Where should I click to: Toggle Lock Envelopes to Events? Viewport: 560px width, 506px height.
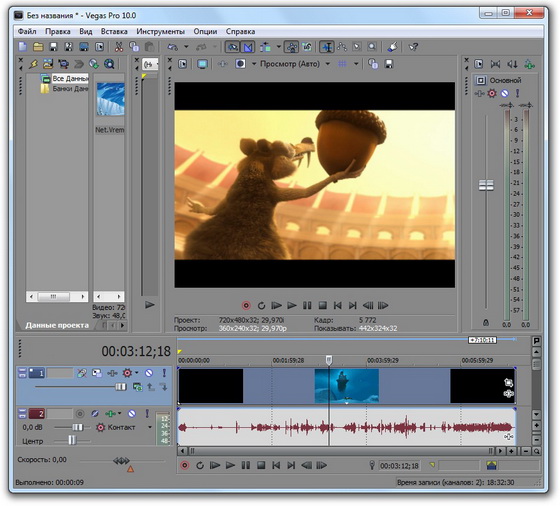(x=292, y=47)
